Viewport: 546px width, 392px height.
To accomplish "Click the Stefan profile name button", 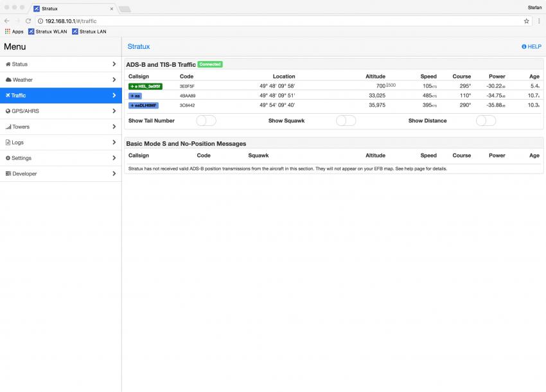I will pyautogui.click(x=534, y=7).
